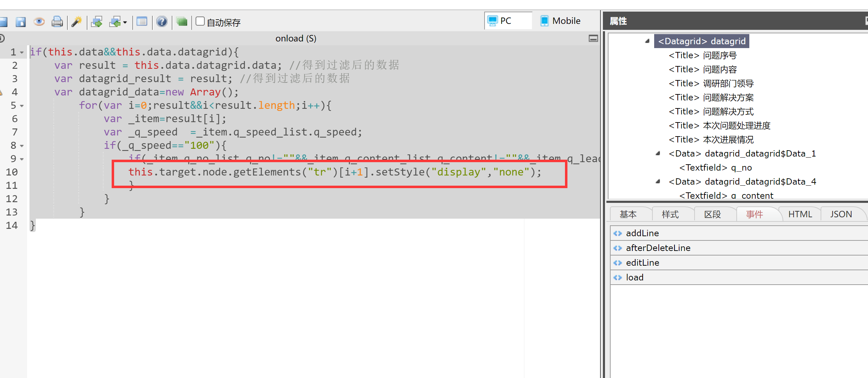The width and height of the screenshot is (868, 378).
Task: Switch to the Mobile view tab
Action: click(x=560, y=21)
